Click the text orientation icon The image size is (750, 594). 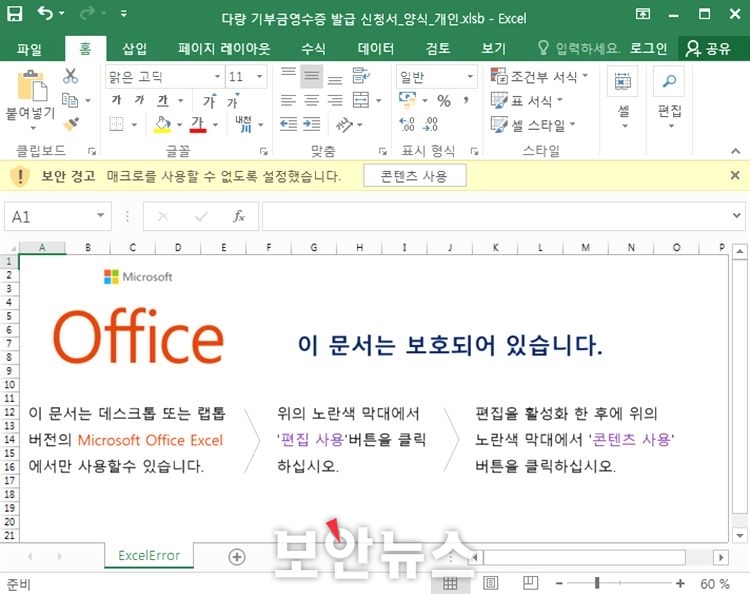[344, 124]
